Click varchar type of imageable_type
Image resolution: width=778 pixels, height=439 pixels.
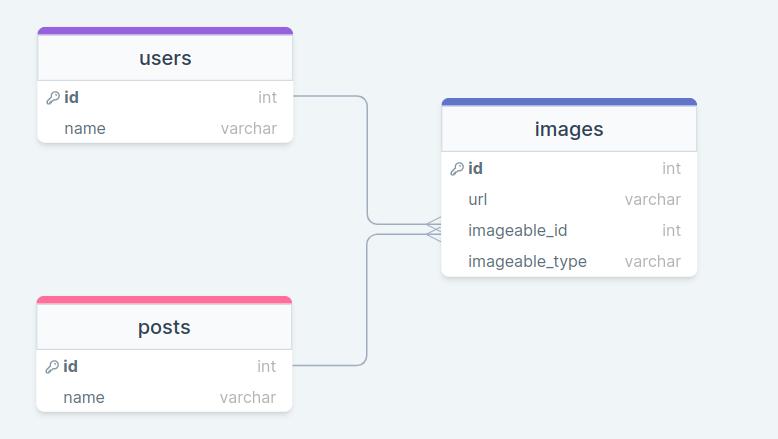[x=652, y=262]
